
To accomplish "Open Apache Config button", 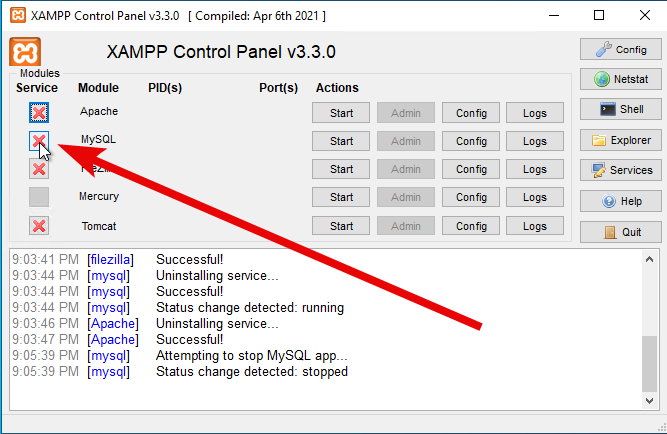I will point(471,113).
